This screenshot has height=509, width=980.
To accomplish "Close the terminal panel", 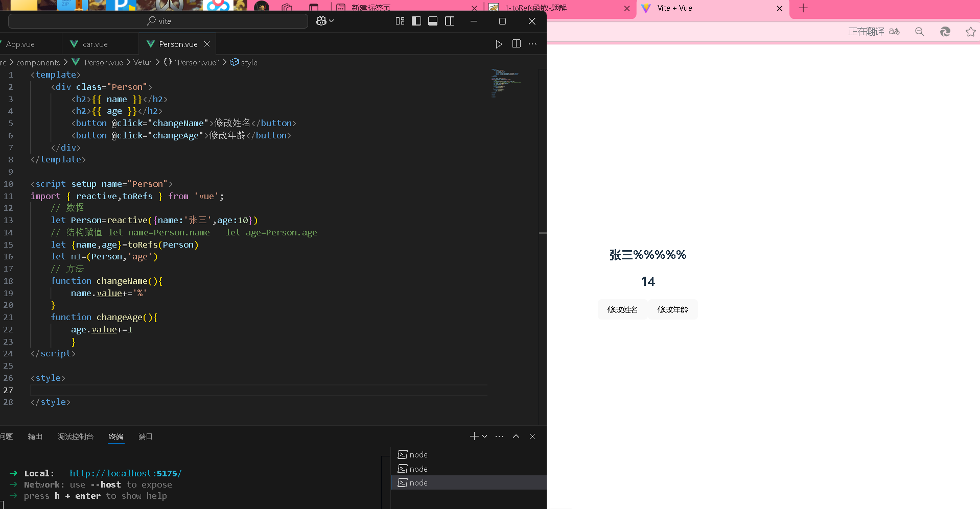I will point(532,436).
